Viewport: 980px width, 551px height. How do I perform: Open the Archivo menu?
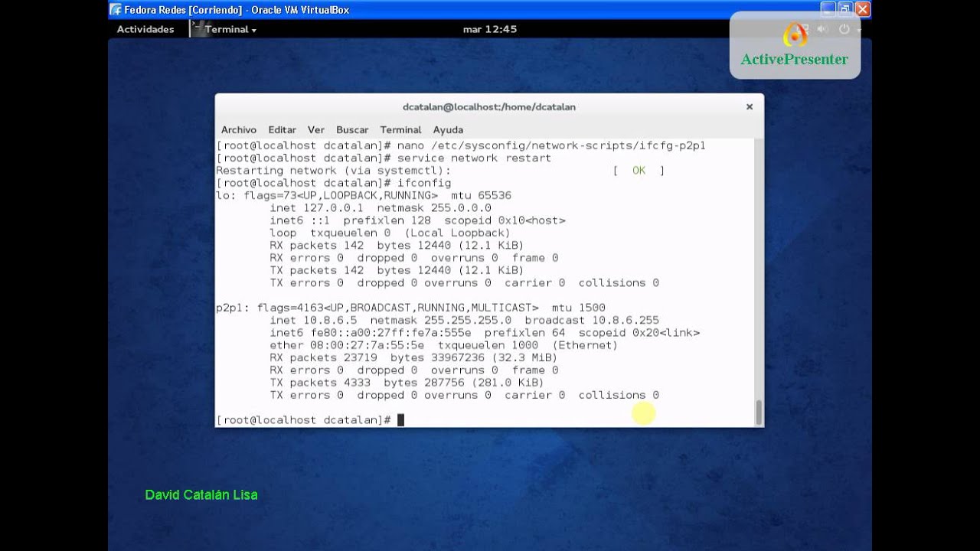239,129
